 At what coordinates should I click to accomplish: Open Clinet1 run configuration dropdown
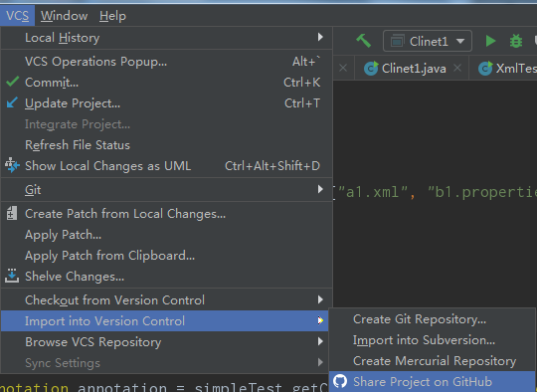coord(428,41)
